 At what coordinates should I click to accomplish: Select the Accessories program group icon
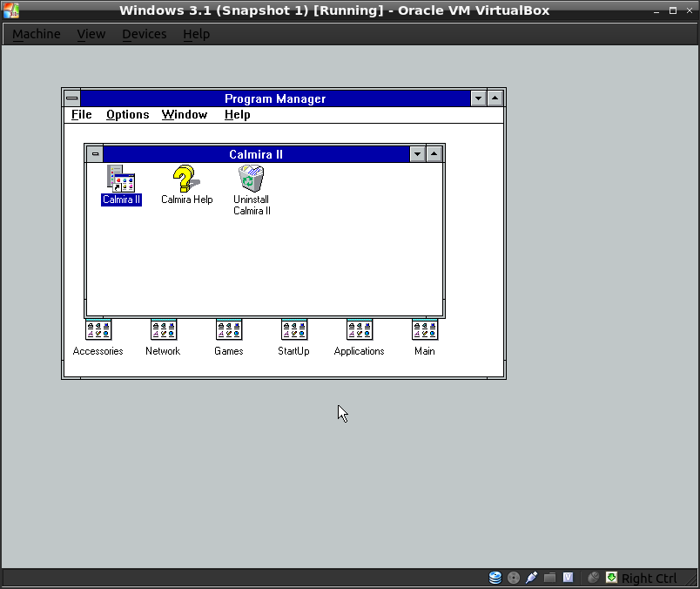tap(98, 330)
